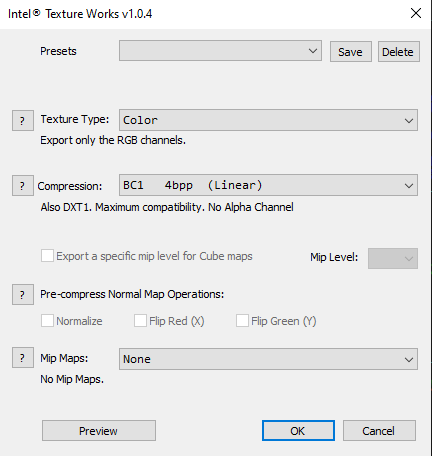Open help for Compression setting

click(x=23, y=185)
